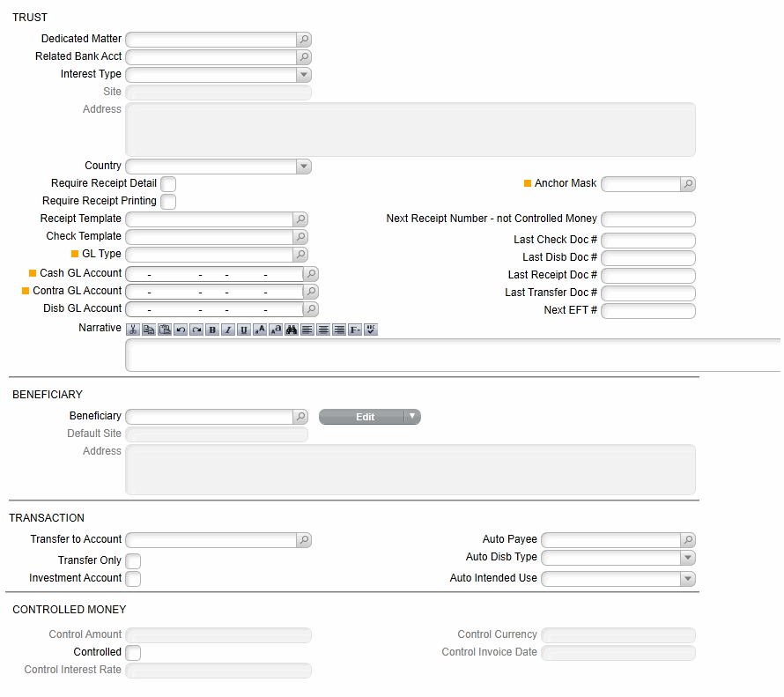Click the Check Template input field

pyautogui.click(x=210, y=236)
